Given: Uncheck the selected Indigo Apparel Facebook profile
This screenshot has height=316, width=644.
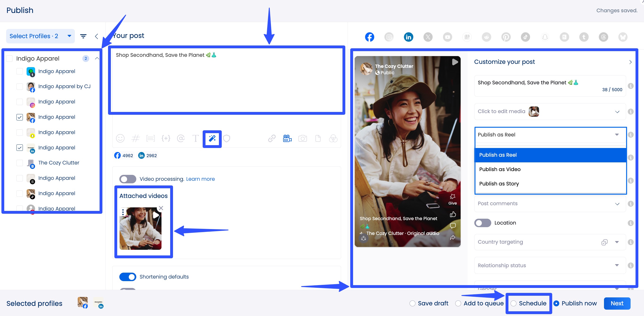Looking at the screenshot, I should pos(20,117).
